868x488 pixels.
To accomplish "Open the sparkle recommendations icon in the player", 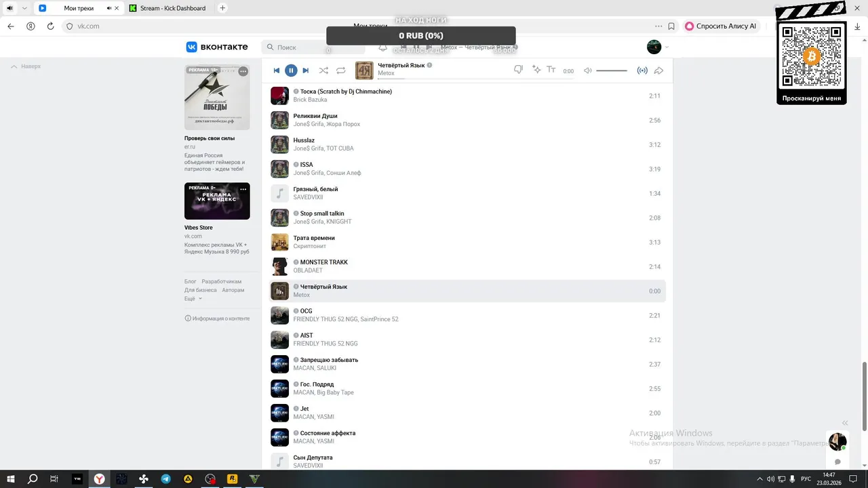I will coord(536,70).
